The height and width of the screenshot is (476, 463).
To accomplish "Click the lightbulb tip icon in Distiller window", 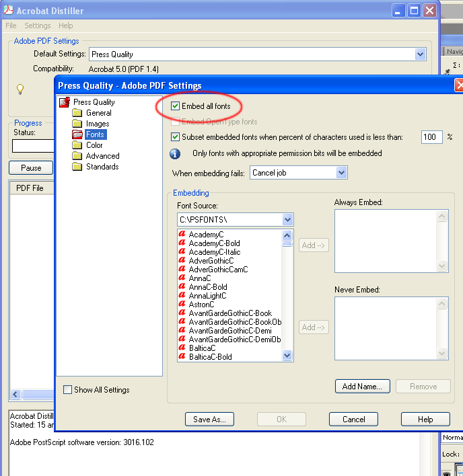I will click(x=20, y=89).
